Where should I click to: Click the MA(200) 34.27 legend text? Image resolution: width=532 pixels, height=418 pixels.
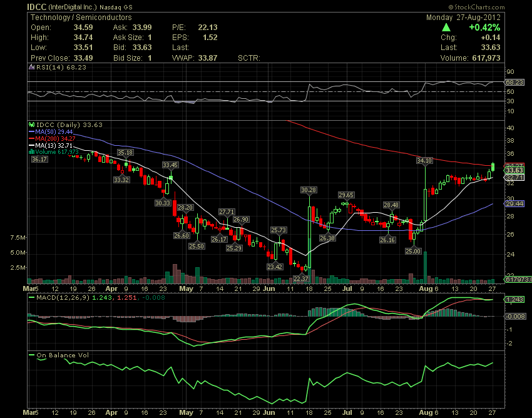pos(55,139)
